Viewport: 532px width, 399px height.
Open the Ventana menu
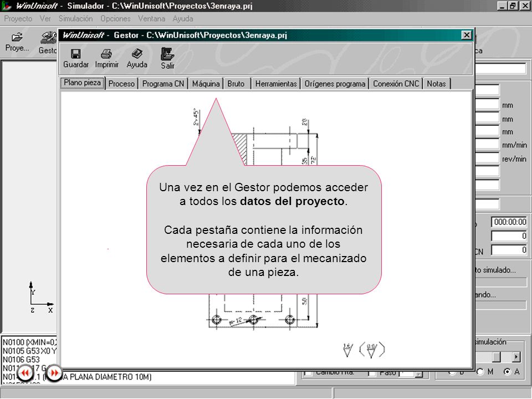[x=151, y=19]
